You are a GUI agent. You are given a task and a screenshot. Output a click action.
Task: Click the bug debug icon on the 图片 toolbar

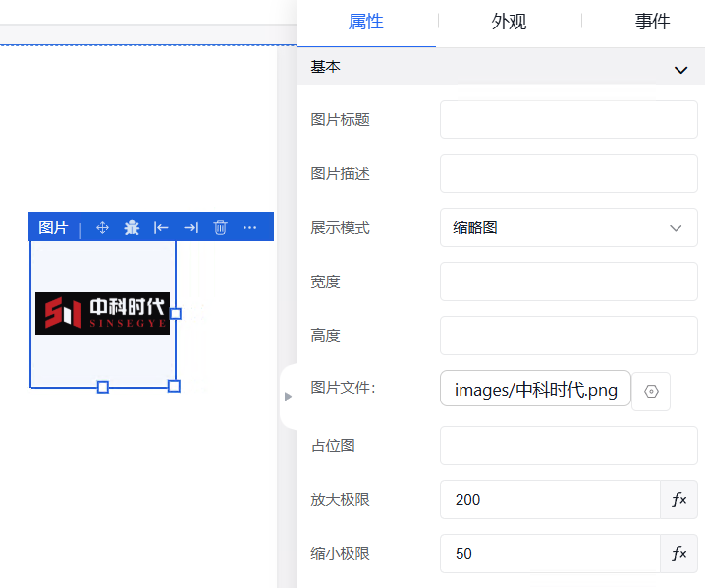132,228
